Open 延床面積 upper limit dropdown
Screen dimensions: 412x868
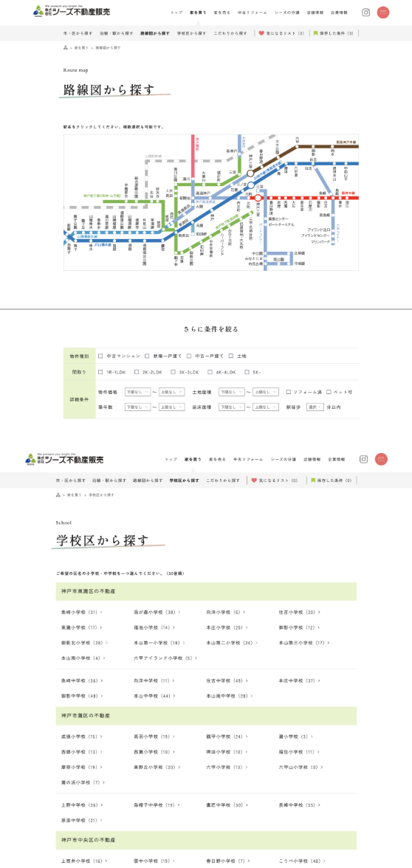265,407
